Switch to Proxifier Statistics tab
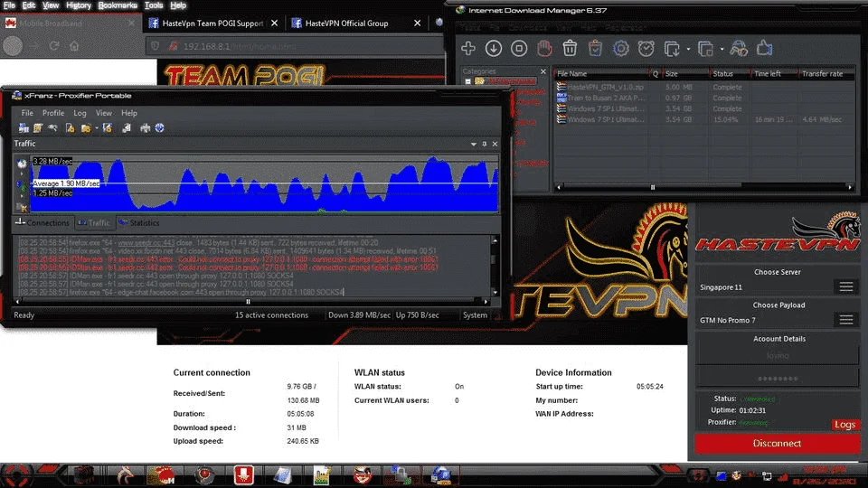Viewport: 868px width, 488px height. [x=139, y=223]
